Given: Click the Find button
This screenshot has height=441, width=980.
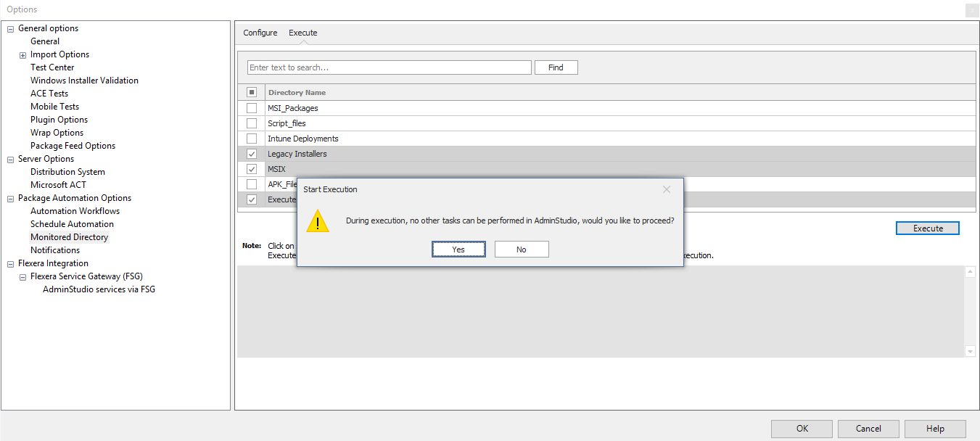Looking at the screenshot, I should (x=556, y=67).
